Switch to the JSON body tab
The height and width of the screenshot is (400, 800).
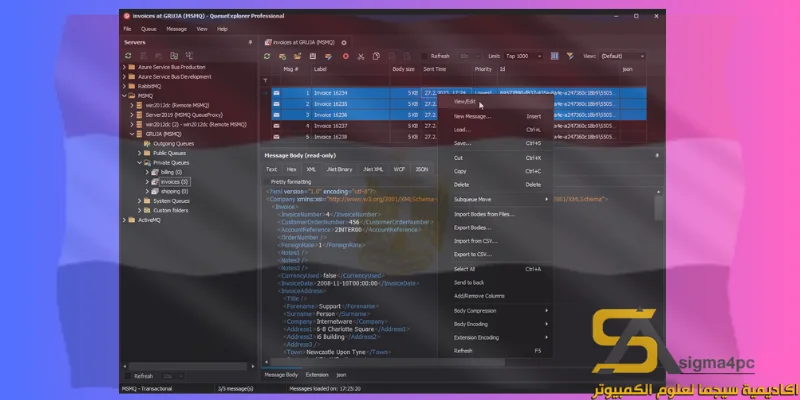point(421,169)
